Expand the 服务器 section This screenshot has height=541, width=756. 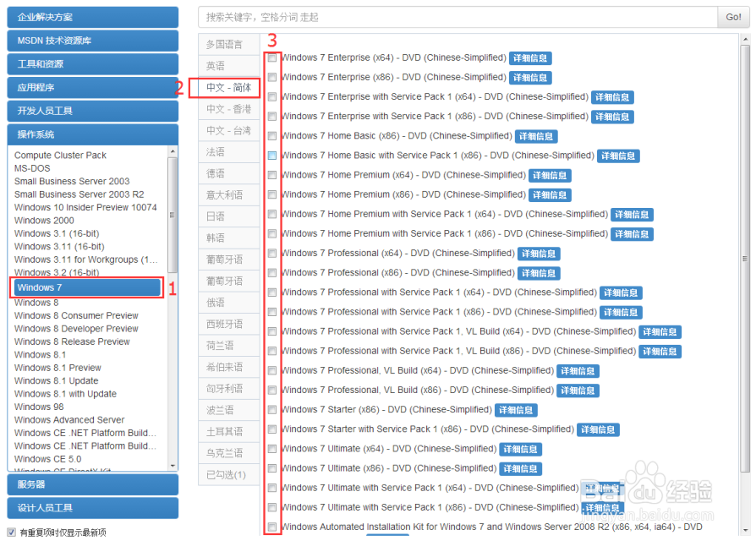[92, 484]
